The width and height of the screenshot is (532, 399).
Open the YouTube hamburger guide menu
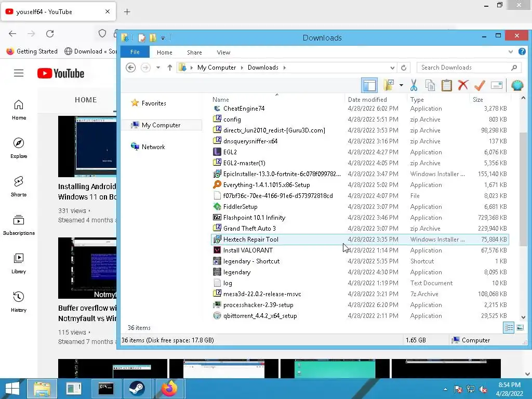tap(19, 73)
